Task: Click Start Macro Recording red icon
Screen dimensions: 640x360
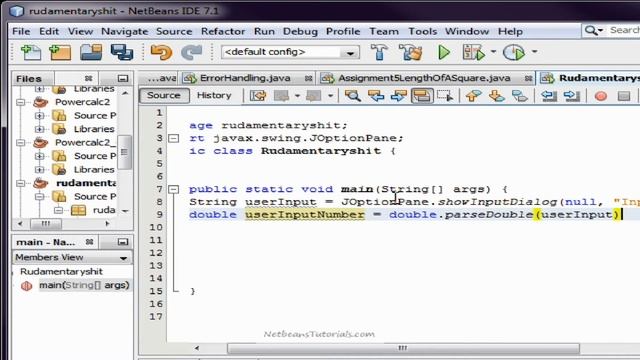Action: click(x=601, y=96)
